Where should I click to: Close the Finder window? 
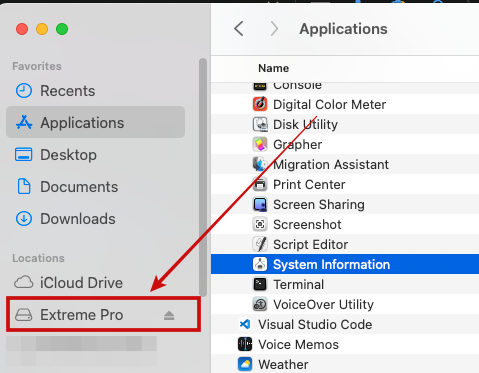point(22,29)
